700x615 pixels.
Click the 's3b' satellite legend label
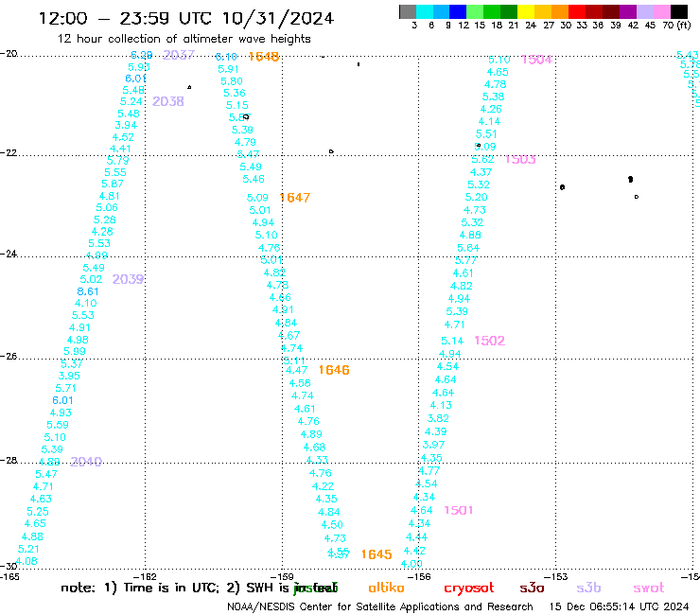(588, 588)
